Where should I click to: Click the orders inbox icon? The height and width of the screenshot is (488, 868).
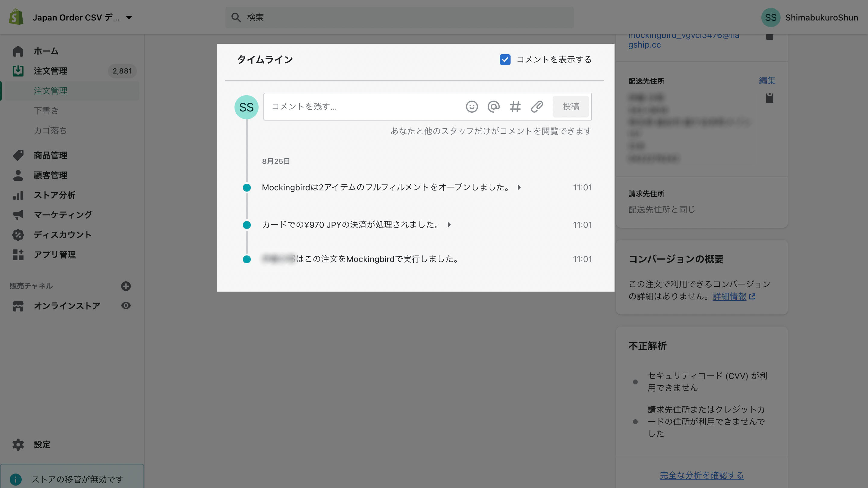18,71
